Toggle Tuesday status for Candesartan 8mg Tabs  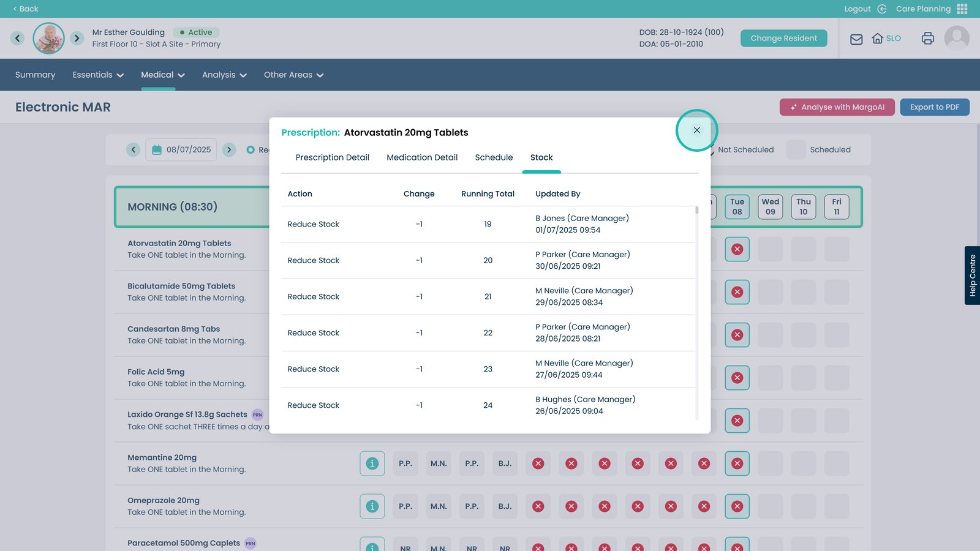tap(737, 335)
